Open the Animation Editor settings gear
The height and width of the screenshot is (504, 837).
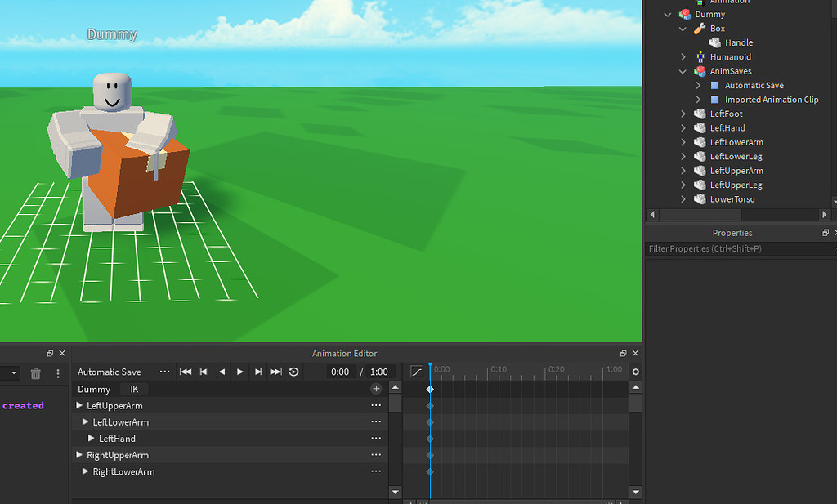[x=636, y=371]
